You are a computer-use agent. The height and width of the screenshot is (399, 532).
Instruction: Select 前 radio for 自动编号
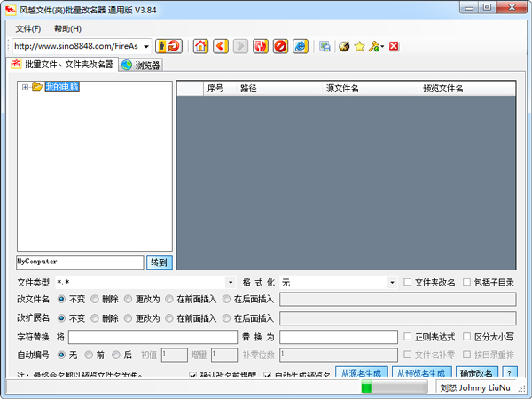tap(89, 355)
